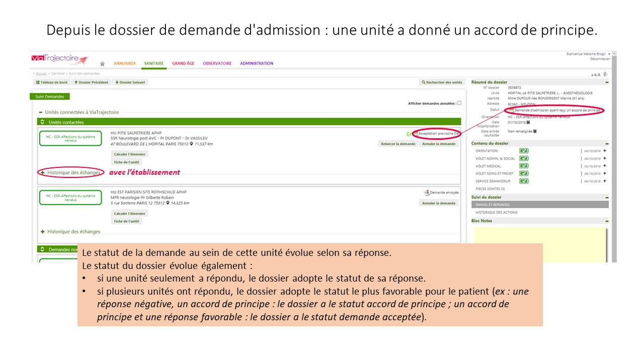Click the info icon next to text size
644x362 pixels.
tap(605, 74)
